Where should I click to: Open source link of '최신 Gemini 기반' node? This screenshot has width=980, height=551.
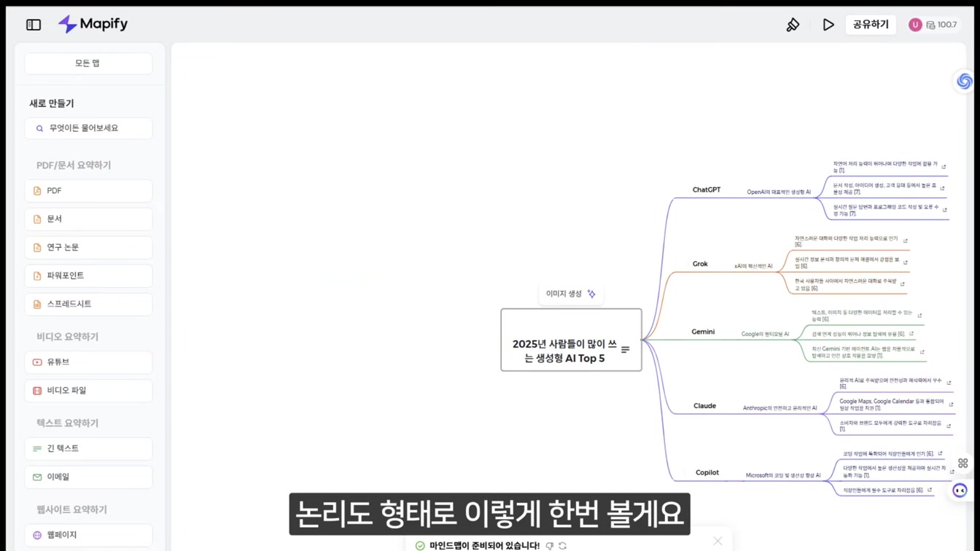(x=922, y=352)
